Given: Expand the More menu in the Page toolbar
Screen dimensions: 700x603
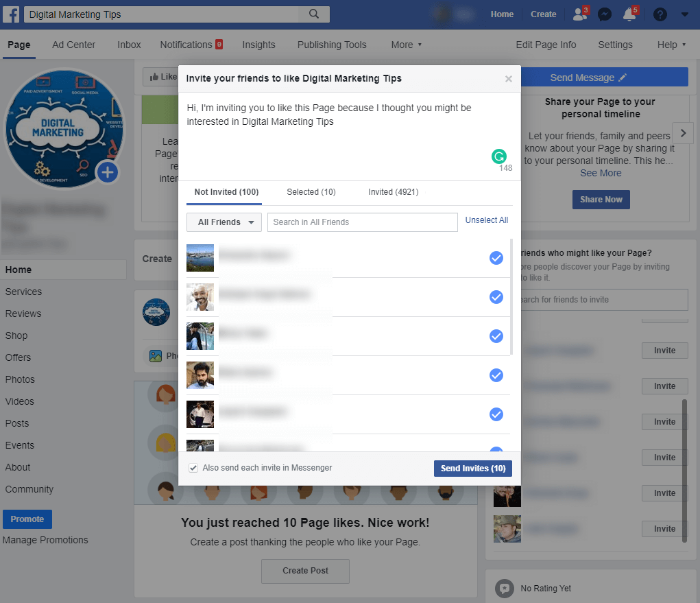Looking at the screenshot, I should pyautogui.click(x=406, y=45).
